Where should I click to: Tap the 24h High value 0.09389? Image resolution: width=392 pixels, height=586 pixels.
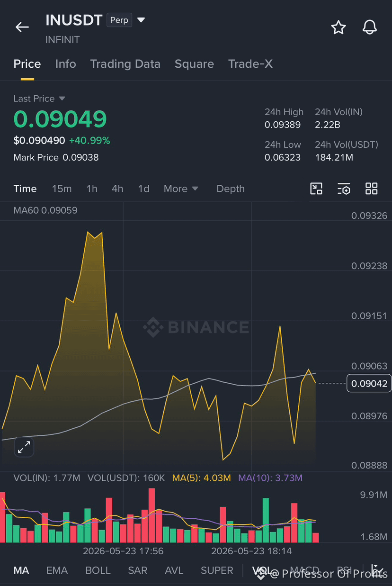pos(283,125)
